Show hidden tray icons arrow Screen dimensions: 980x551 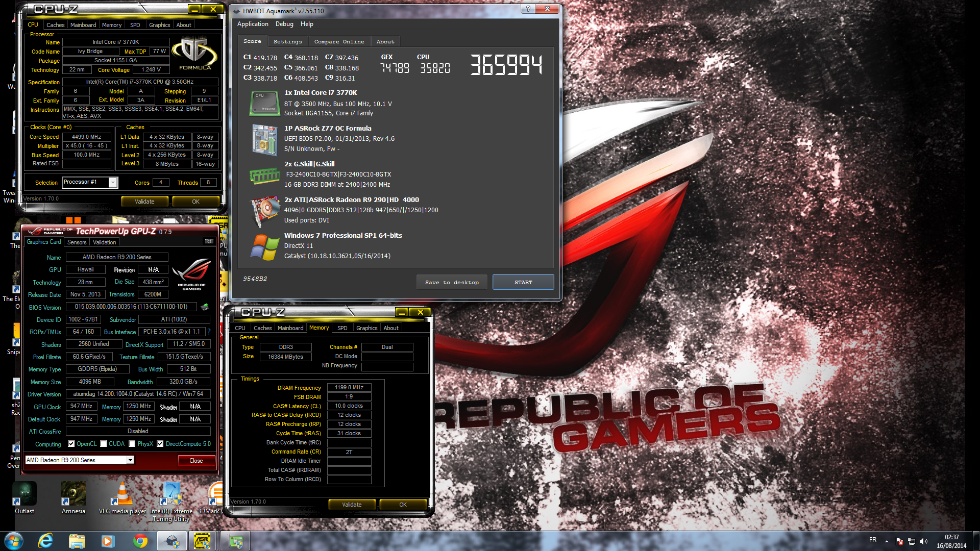tap(887, 541)
